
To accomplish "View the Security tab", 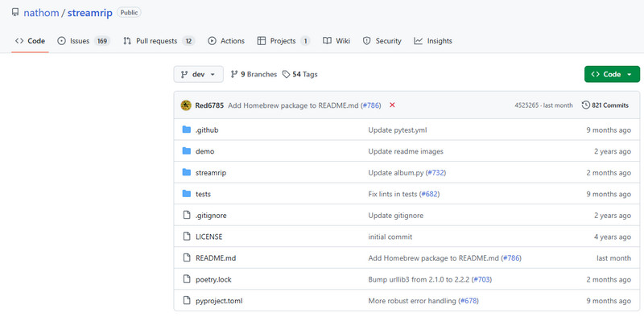I will coord(382,41).
